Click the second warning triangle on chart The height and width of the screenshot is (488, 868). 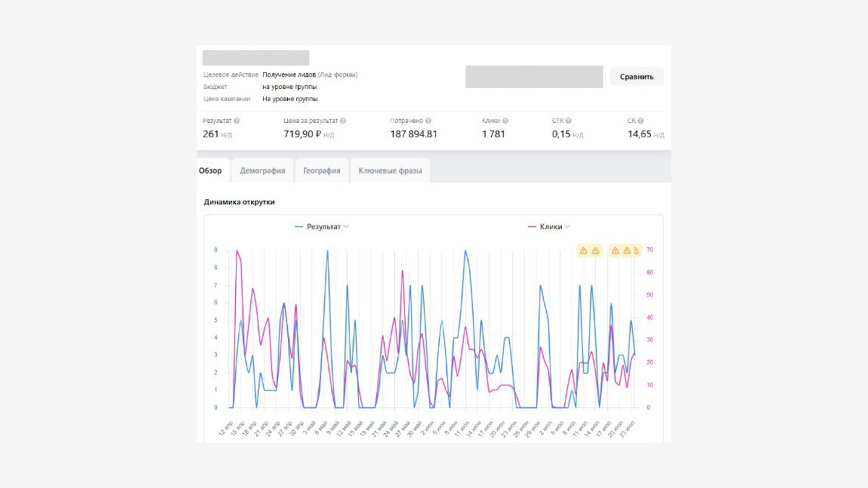pos(596,251)
